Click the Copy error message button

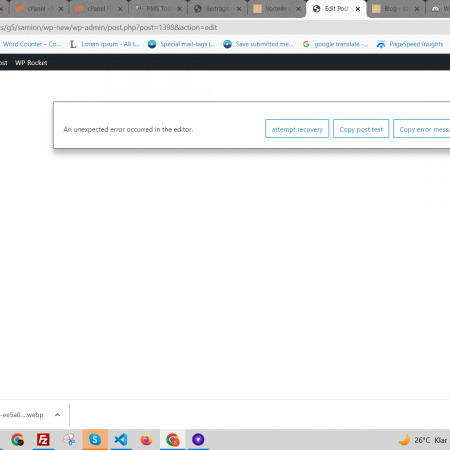click(422, 129)
